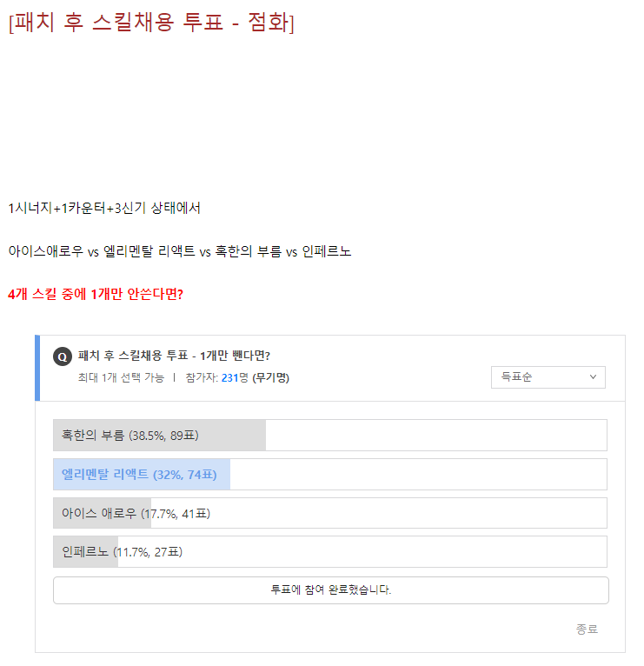
Task: Click the 최대 1개 선택 가능 label
Action: (x=121, y=377)
